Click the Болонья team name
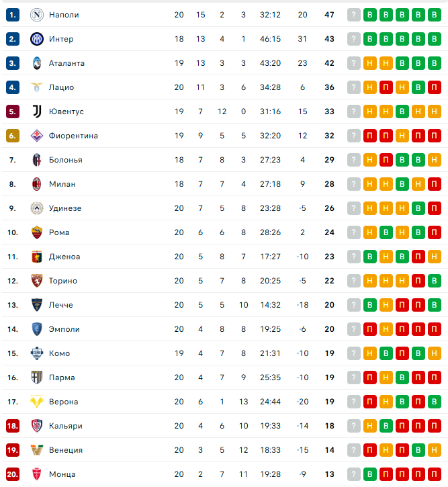Image resolution: width=448 pixels, height=487 pixels. coord(66,160)
